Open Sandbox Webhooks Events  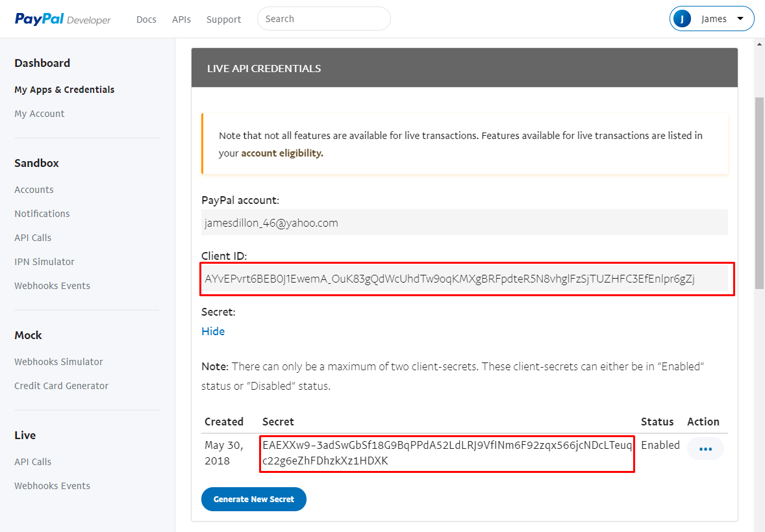(x=52, y=286)
